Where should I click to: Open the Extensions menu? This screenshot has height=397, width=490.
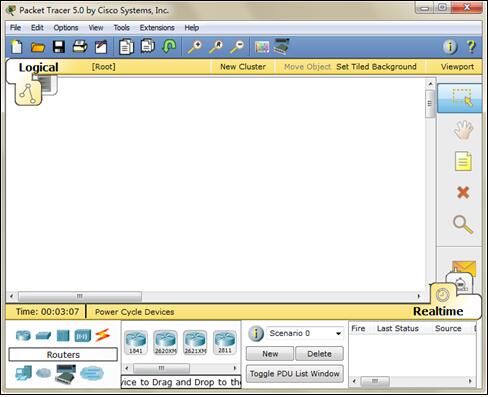(157, 28)
